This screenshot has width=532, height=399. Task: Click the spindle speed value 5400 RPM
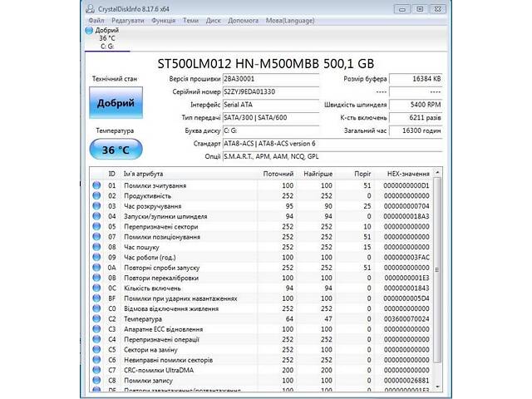[416, 105]
